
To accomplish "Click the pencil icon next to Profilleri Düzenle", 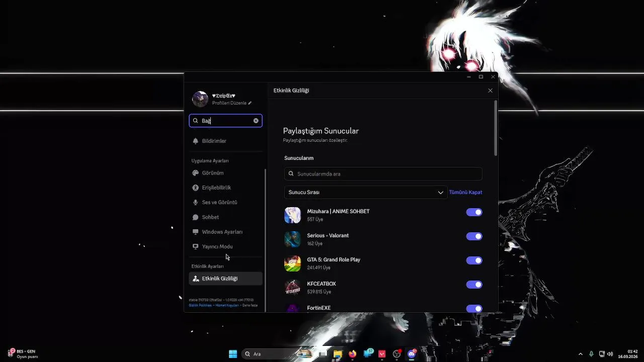I will coord(250,103).
